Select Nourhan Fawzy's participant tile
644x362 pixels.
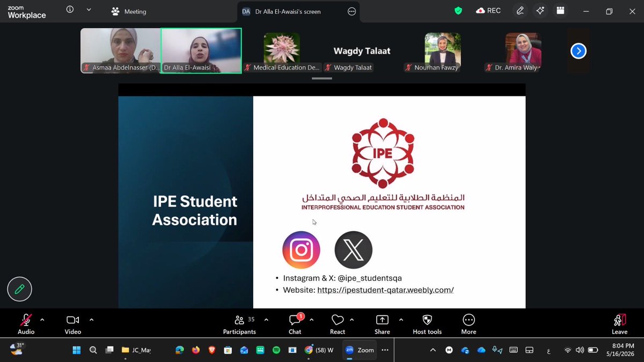click(x=443, y=50)
